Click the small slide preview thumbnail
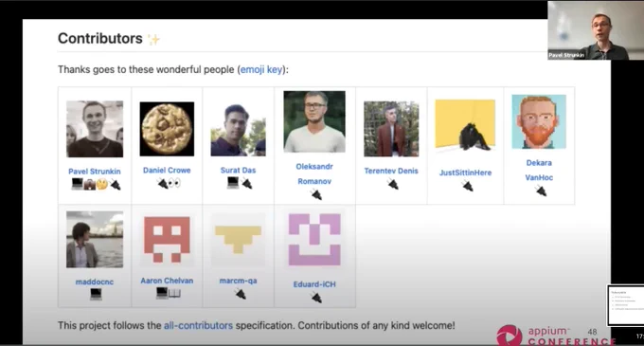The image size is (644, 346). pyautogui.click(x=625, y=305)
